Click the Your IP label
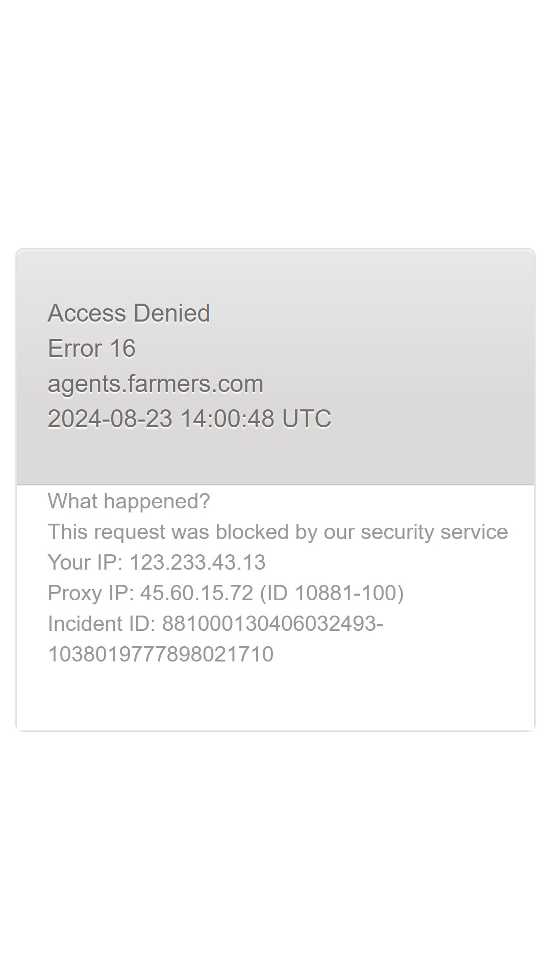The height and width of the screenshot is (980, 551). point(85,562)
